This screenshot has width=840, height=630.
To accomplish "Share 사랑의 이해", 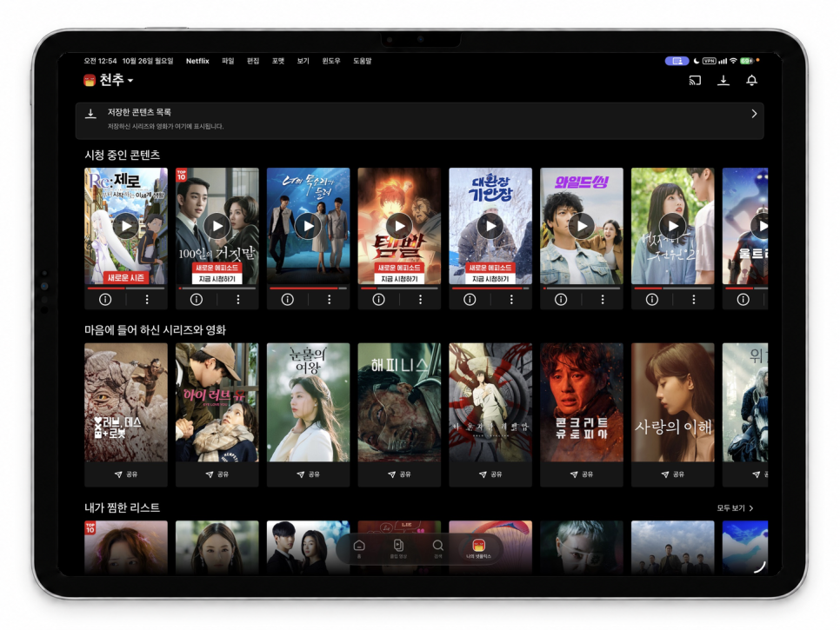I will coord(672,474).
